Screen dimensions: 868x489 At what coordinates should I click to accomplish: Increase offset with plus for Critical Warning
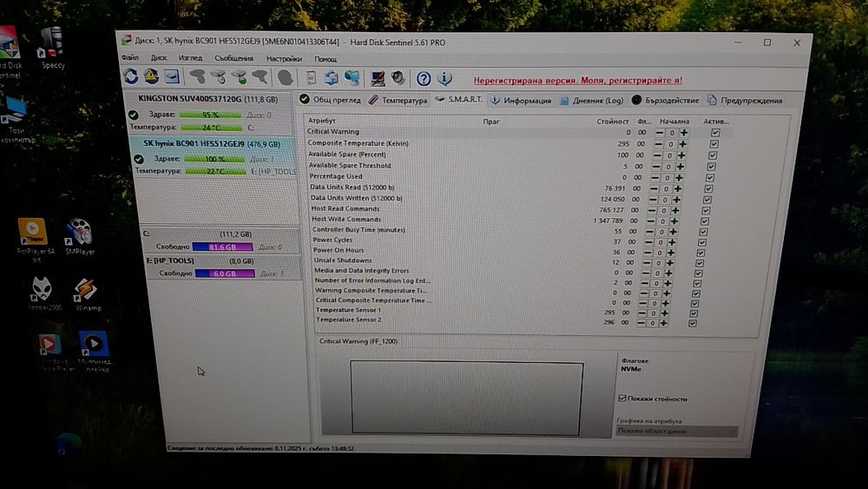tap(684, 133)
